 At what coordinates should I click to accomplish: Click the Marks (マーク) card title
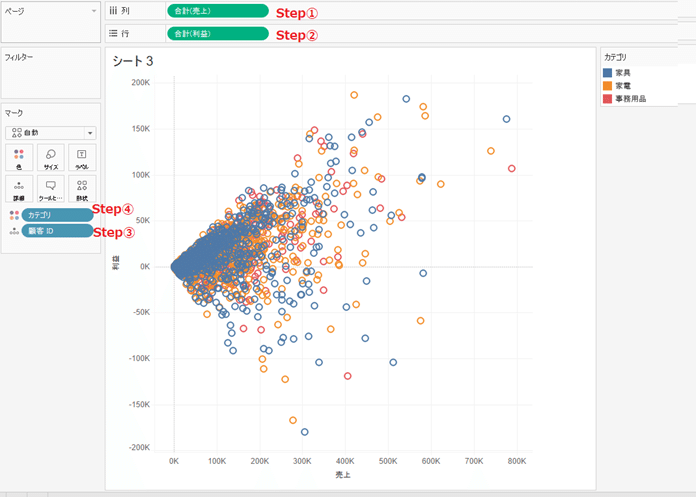tap(13, 113)
